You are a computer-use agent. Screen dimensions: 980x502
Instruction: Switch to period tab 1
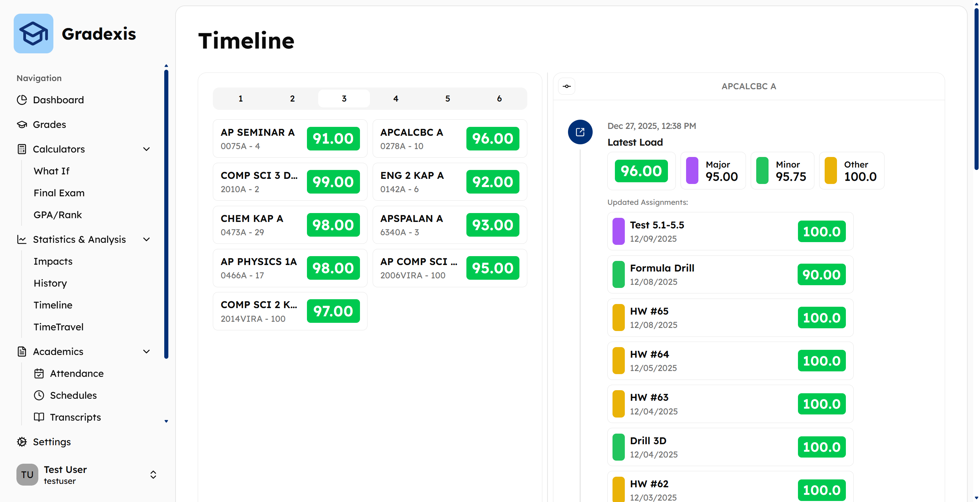pyautogui.click(x=241, y=98)
